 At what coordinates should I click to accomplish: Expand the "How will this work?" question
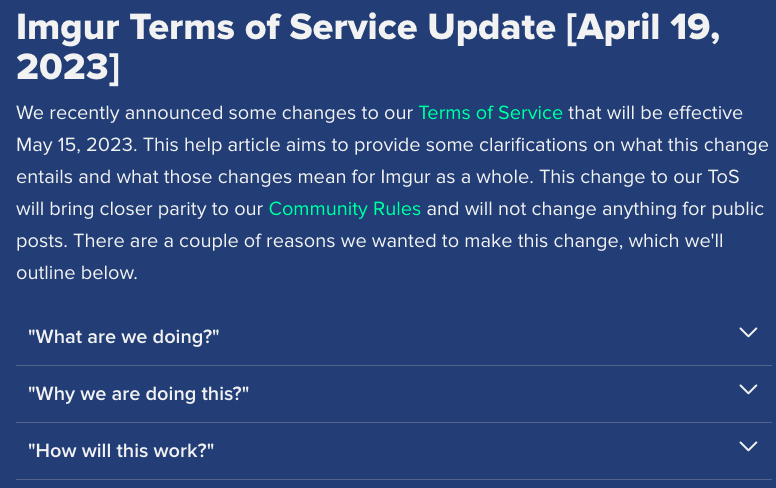(x=121, y=451)
